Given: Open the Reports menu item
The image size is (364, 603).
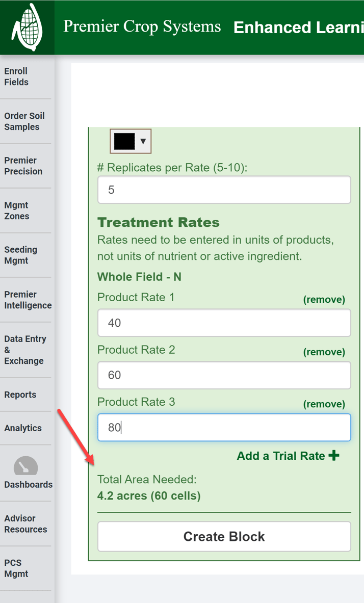Looking at the screenshot, I should click(20, 395).
